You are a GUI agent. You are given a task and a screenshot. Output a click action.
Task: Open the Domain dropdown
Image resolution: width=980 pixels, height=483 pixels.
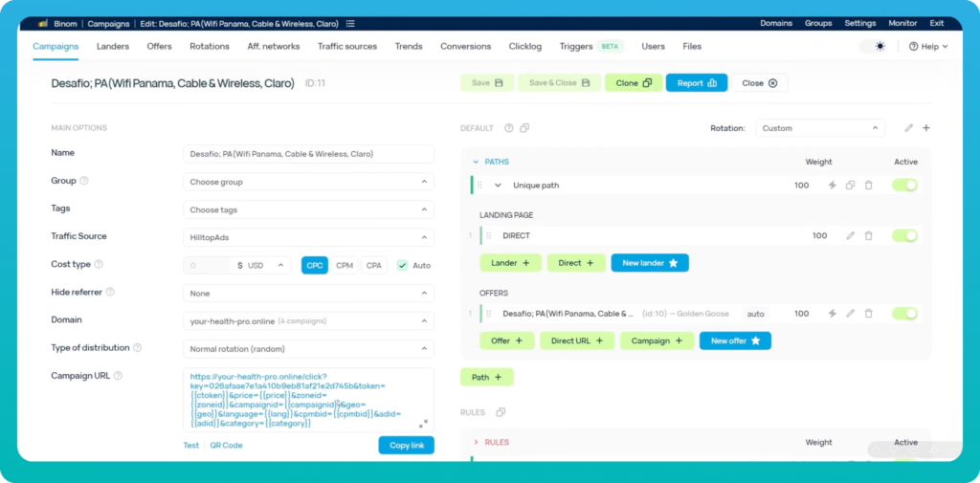tap(309, 321)
